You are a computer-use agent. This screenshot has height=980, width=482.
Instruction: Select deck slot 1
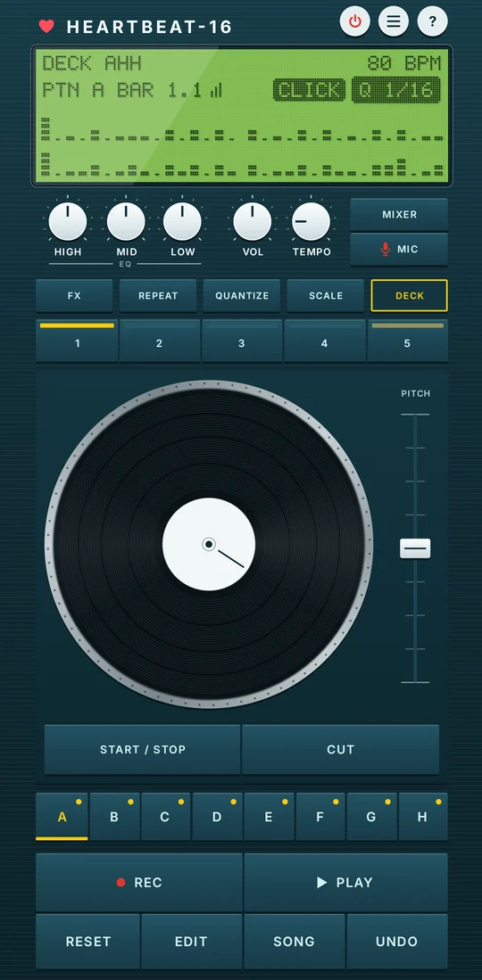[77, 342]
